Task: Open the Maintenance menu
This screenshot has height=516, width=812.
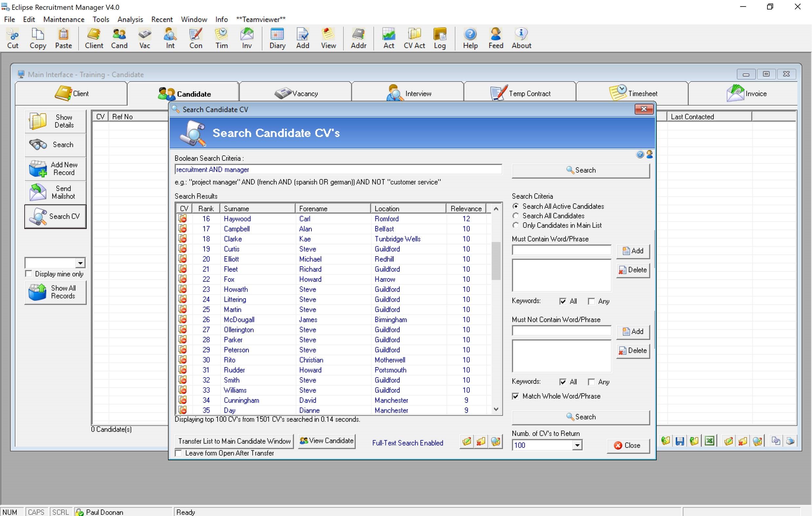Action: (63, 19)
